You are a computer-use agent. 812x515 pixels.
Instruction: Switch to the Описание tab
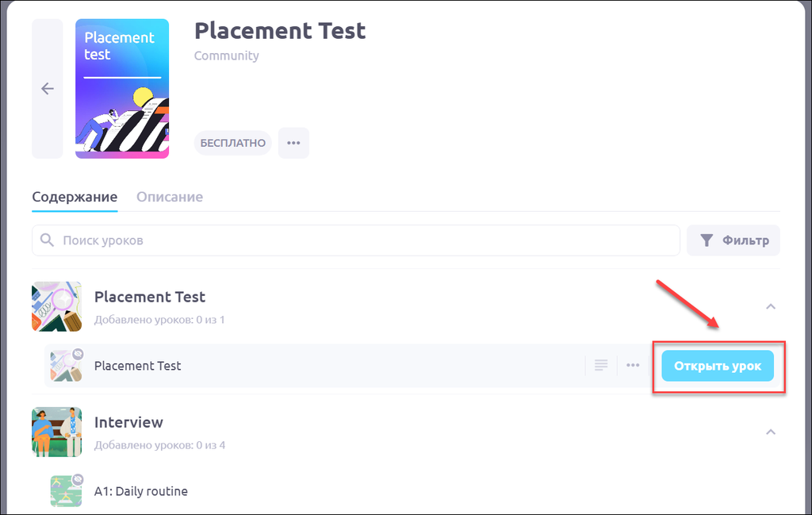[170, 197]
